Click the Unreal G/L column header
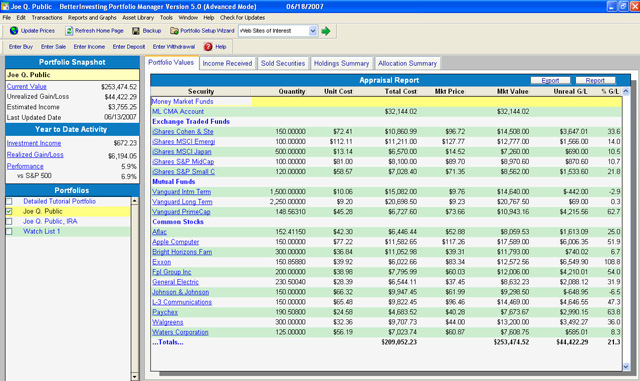 tap(571, 91)
